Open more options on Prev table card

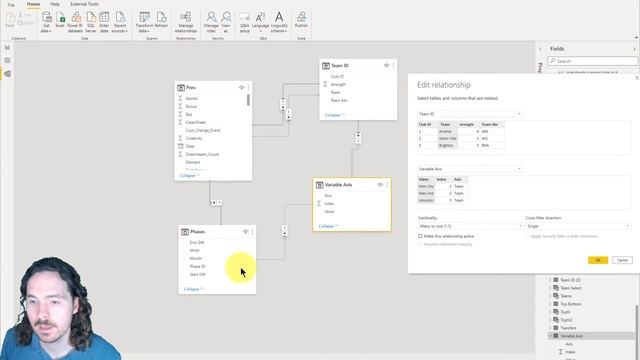point(249,88)
